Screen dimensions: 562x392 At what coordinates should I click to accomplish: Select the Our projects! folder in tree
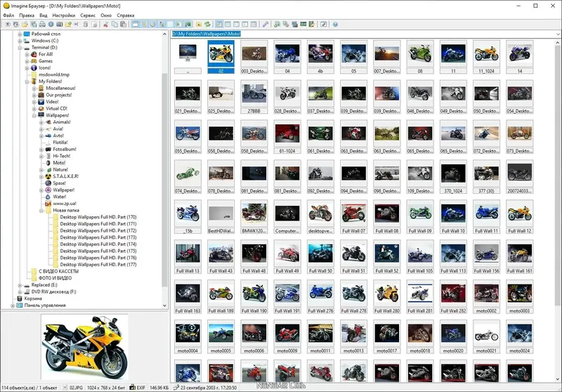tap(59, 95)
